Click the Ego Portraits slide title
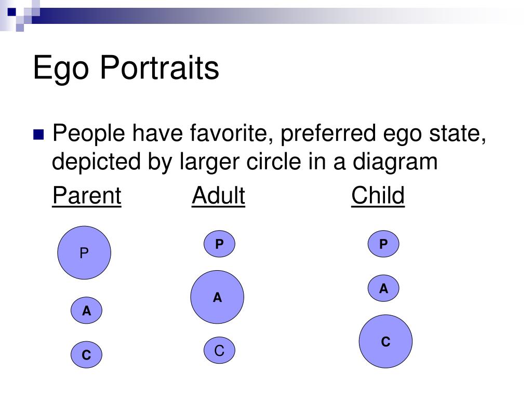This screenshot has width=532, height=399. 126,68
